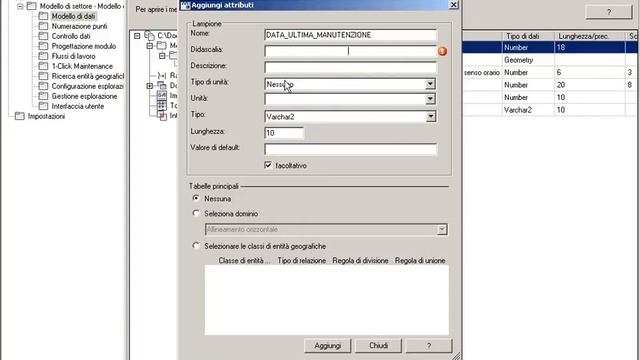Click the Lunghezza field showing 10
Image resolution: width=640 pixels, height=360 pixels.
(284, 133)
